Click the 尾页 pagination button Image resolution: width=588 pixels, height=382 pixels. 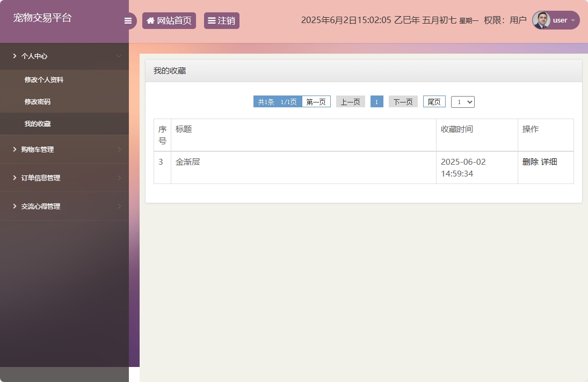(x=434, y=101)
